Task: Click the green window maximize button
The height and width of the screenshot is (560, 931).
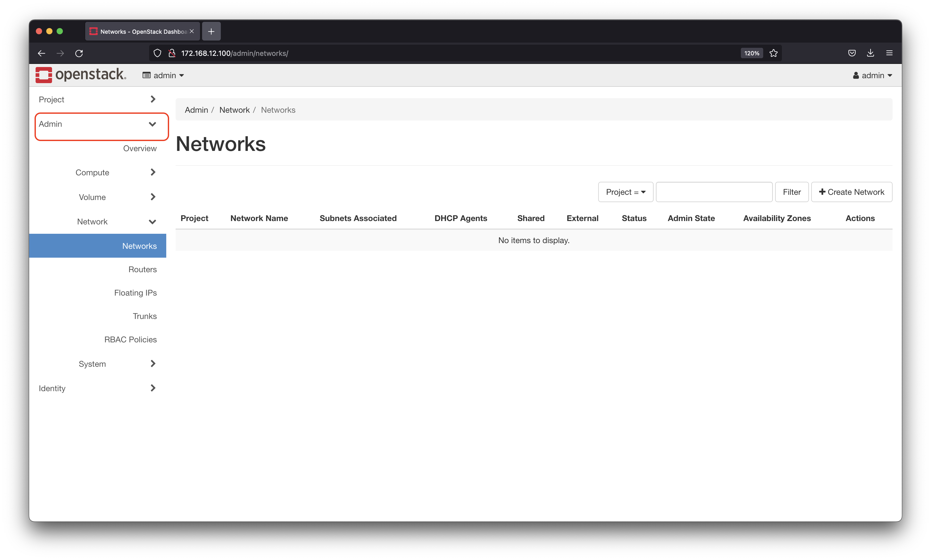Action: (60, 31)
